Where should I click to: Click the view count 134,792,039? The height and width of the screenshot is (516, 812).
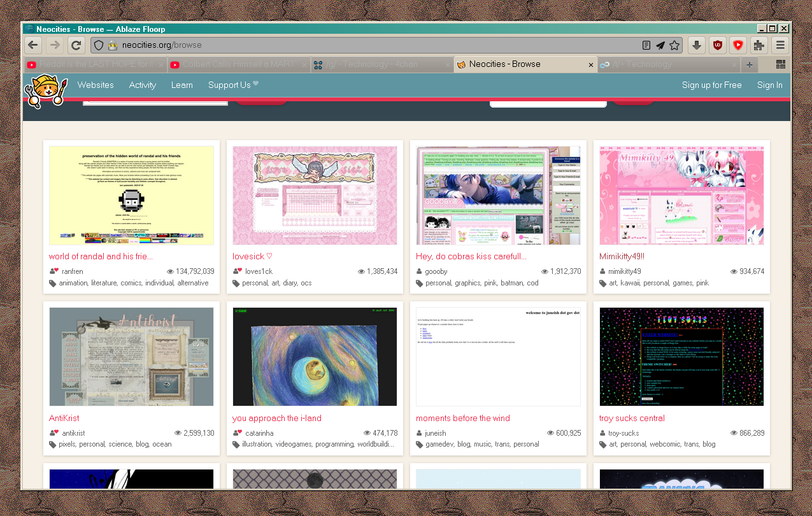point(195,271)
